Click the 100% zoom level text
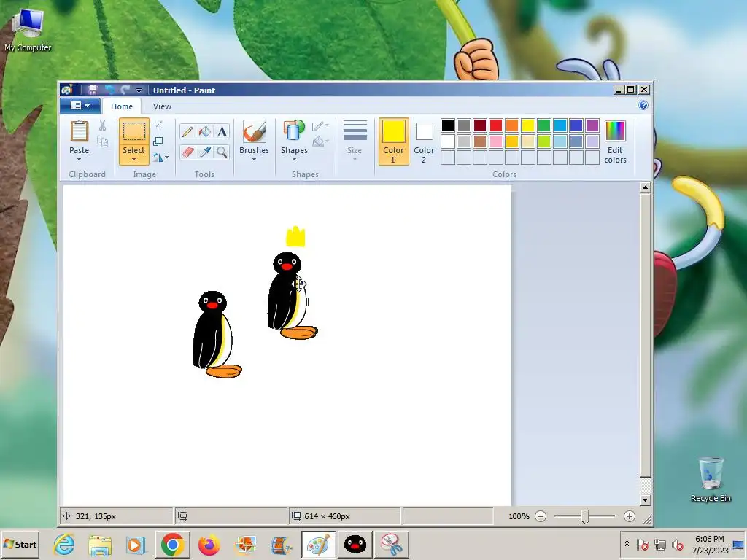 tap(519, 516)
